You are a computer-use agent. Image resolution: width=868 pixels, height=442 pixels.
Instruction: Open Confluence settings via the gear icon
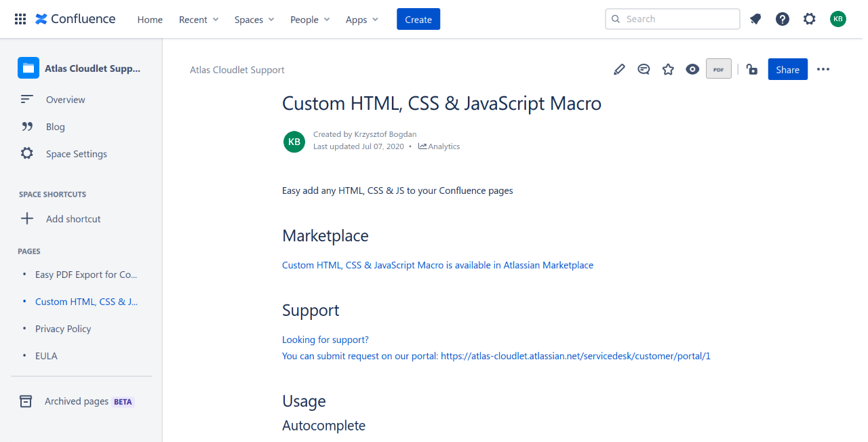[x=810, y=19]
